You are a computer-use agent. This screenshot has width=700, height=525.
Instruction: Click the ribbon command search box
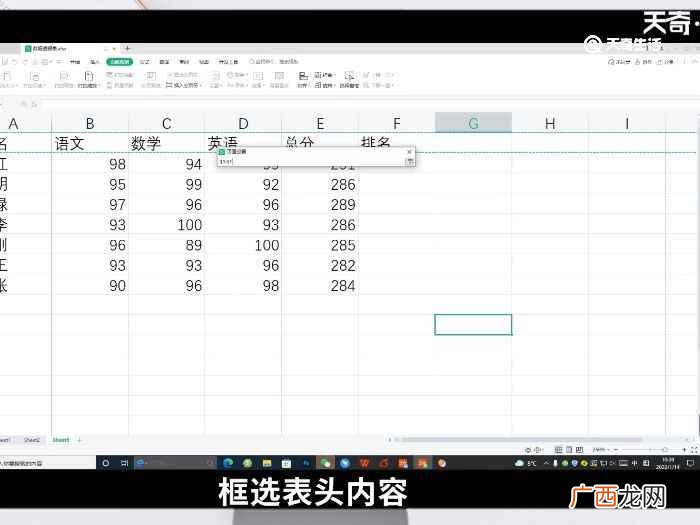[x=273, y=62]
